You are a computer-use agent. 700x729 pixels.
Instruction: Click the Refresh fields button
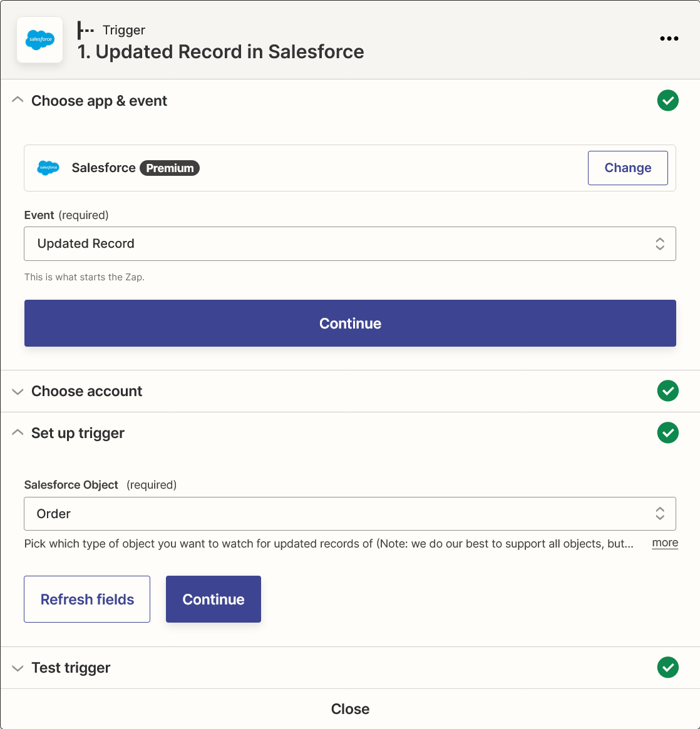87,599
